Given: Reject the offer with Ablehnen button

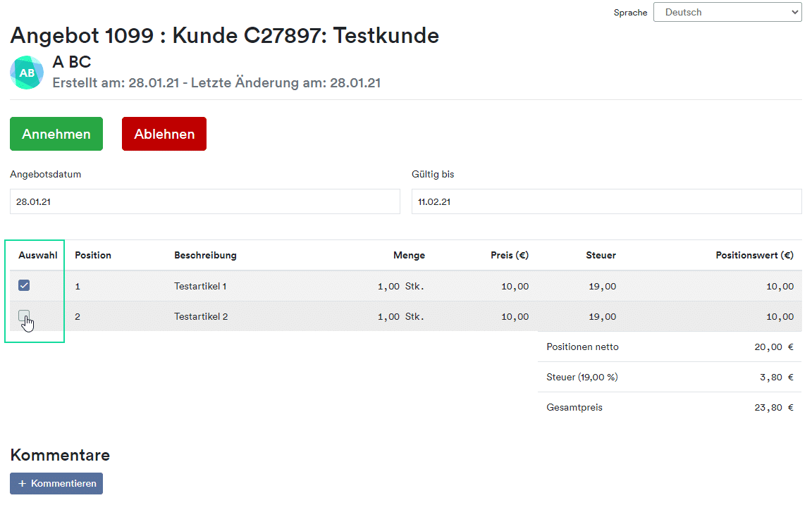Looking at the screenshot, I should pyautogui.click(x=164, y=134).
